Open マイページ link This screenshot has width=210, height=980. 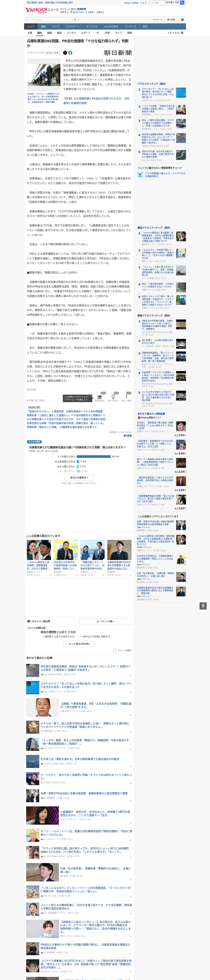point(157,19)
